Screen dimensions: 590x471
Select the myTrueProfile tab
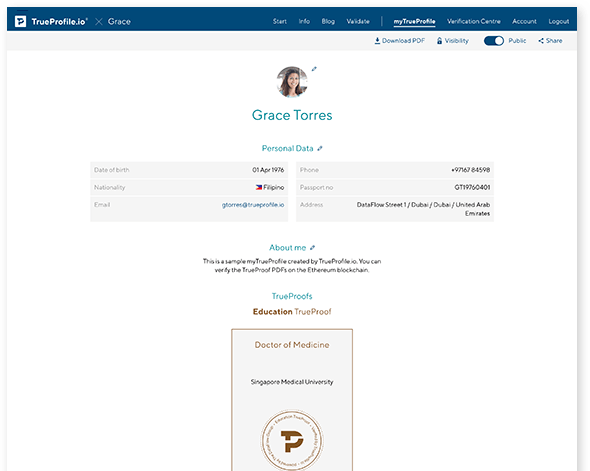[x=414, y=21]
